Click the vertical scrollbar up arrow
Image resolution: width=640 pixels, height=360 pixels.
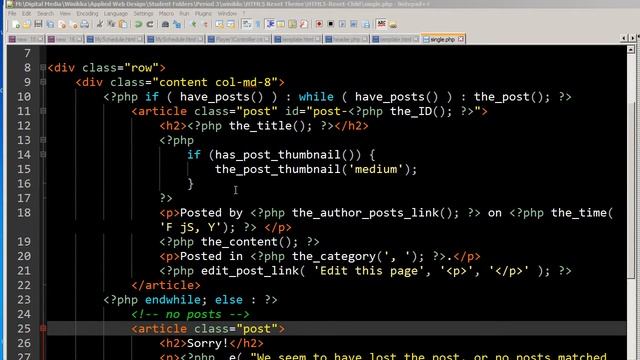click(631, 50)
